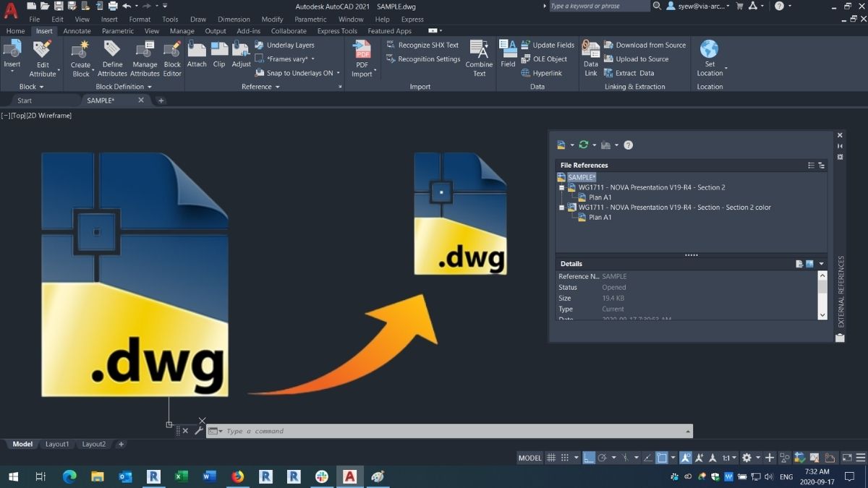Switch File References to list view
This screenshot has width=868, height=488.
pyautogui.click(x=811, y=166)
